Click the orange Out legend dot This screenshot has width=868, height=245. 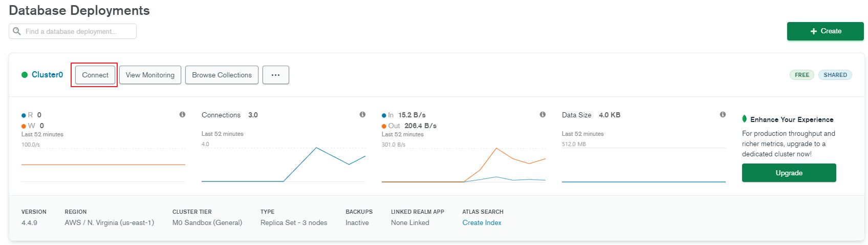point(384,126)
